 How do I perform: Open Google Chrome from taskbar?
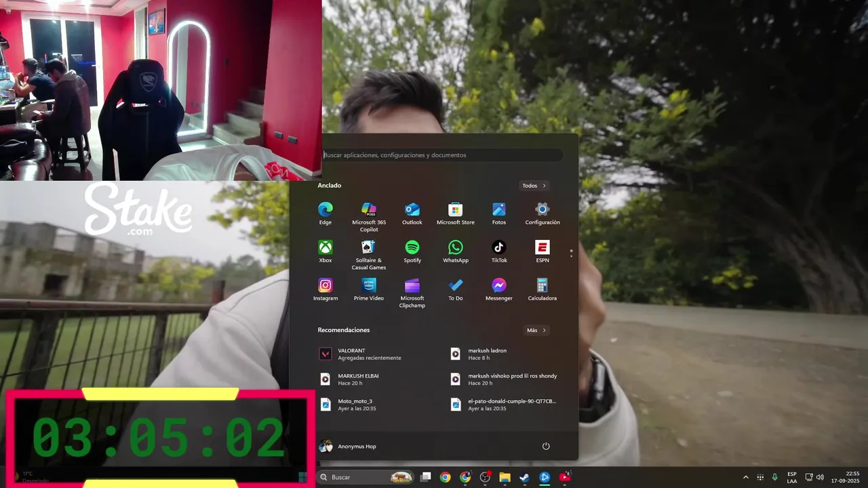[x=445, y=477]
